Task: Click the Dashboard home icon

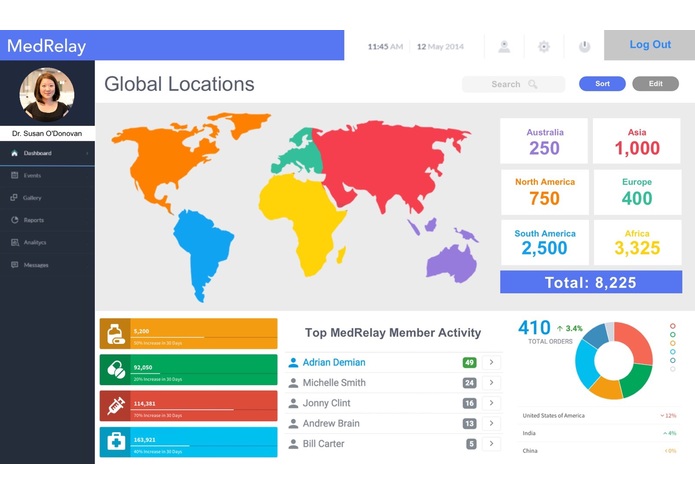Action: (x=15, y=153)
